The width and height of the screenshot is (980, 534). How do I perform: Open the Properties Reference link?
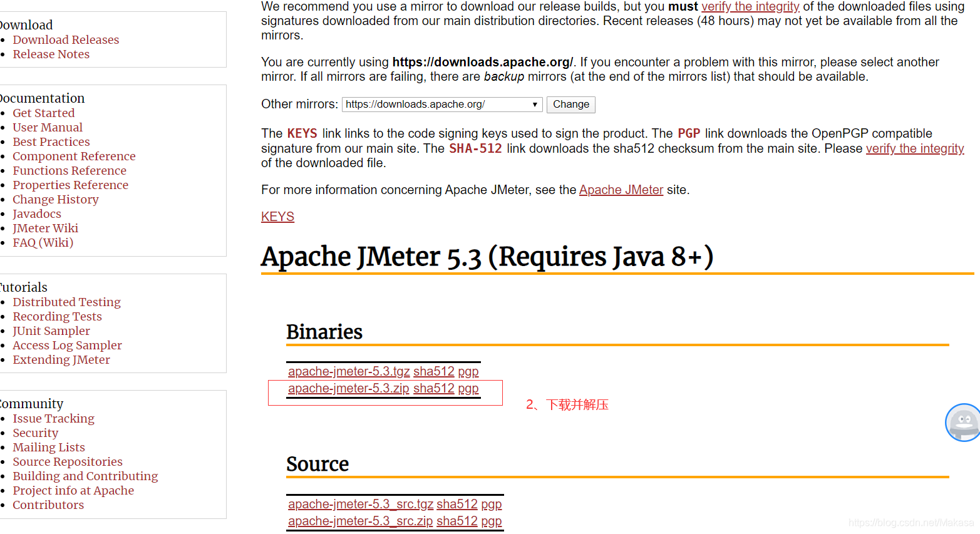(70, 185)
